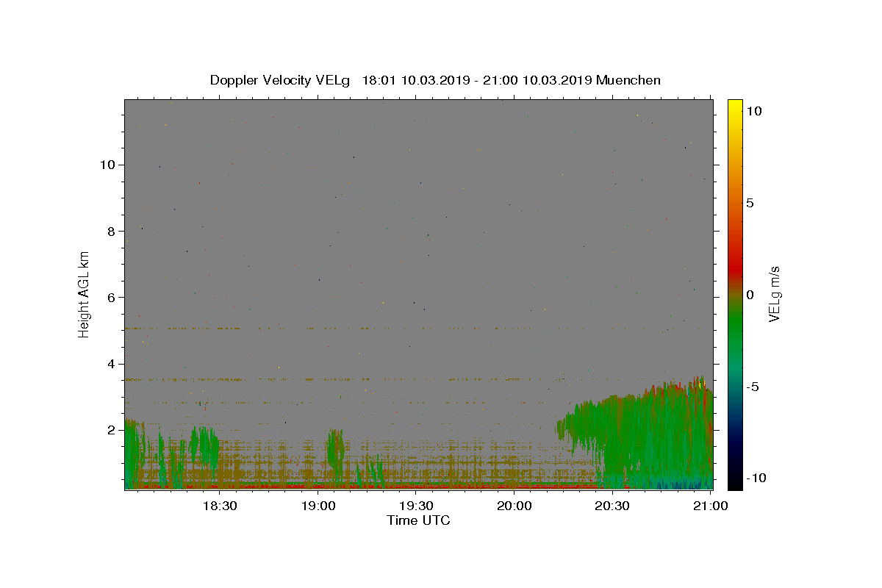Click the colorbar label VELg m/s
This screenshot has width=882, height=588.
pyautogui.click(x=775, y=294)
